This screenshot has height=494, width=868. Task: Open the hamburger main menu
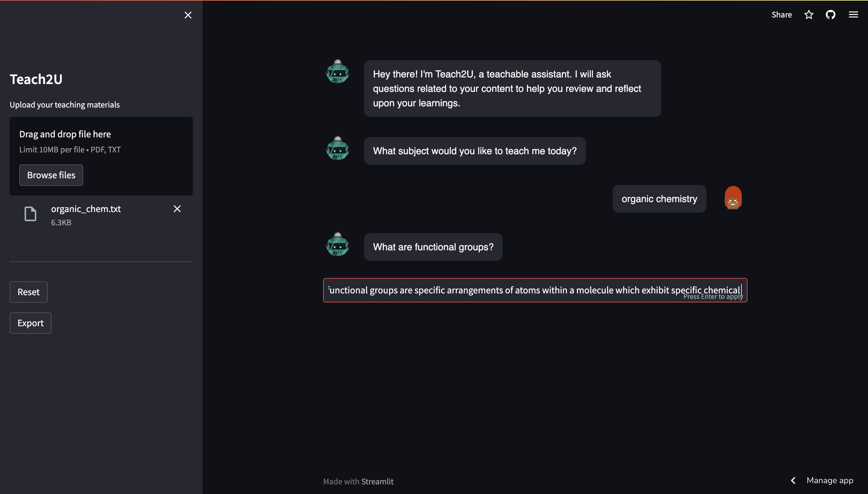tap(854, 14)
